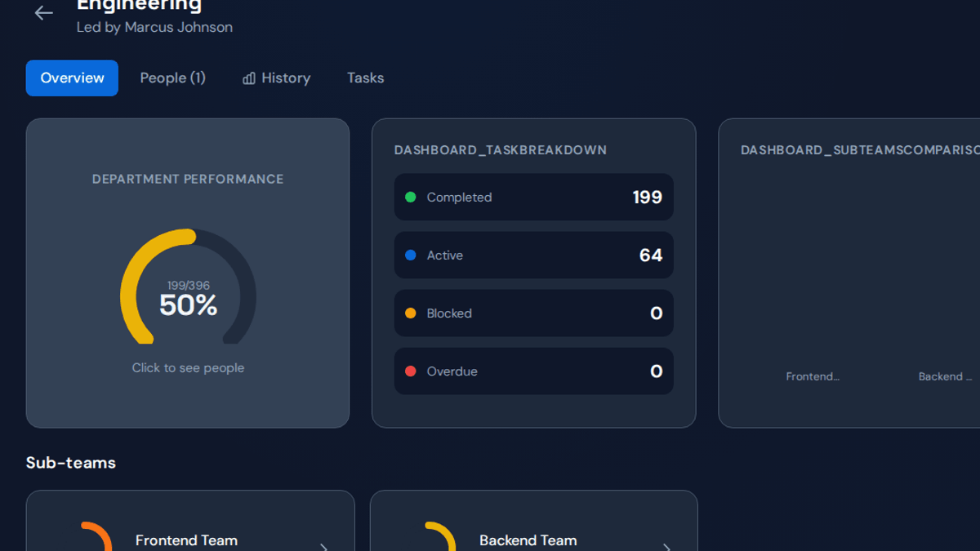Open the Tasks tab
Image resolution: width=980 pixels, height=551 pixels.
point(365,78)
